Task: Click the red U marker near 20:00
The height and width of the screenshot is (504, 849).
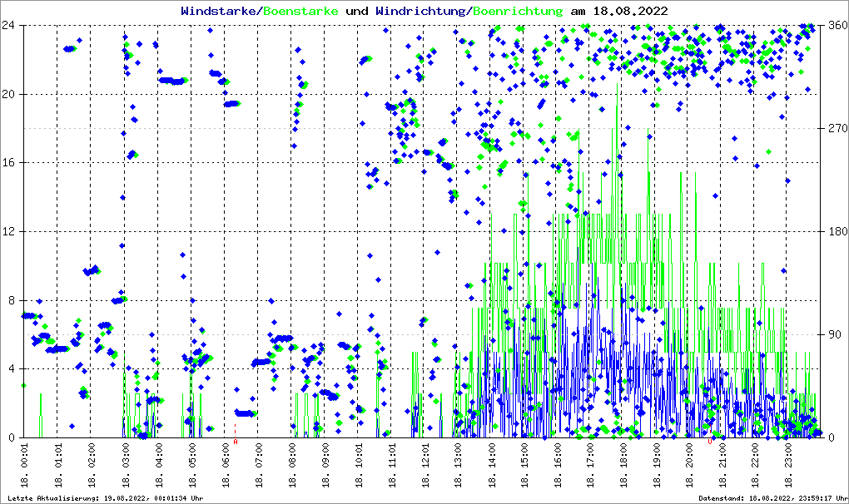Action: (710, 442)
